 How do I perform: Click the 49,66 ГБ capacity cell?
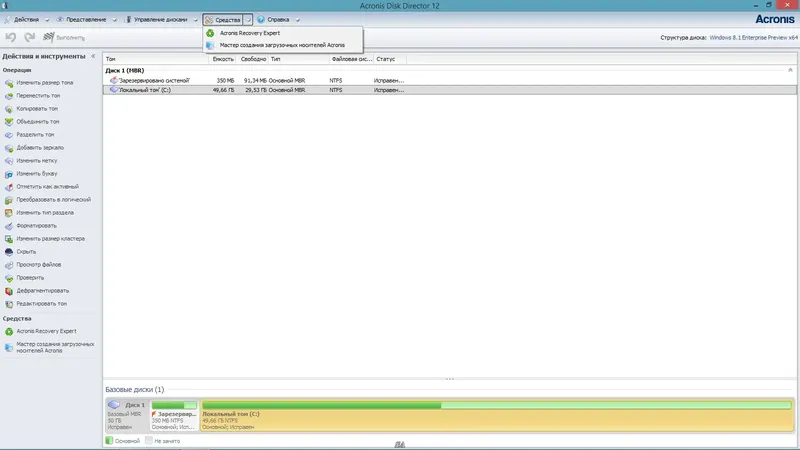[x=223, y=90]
